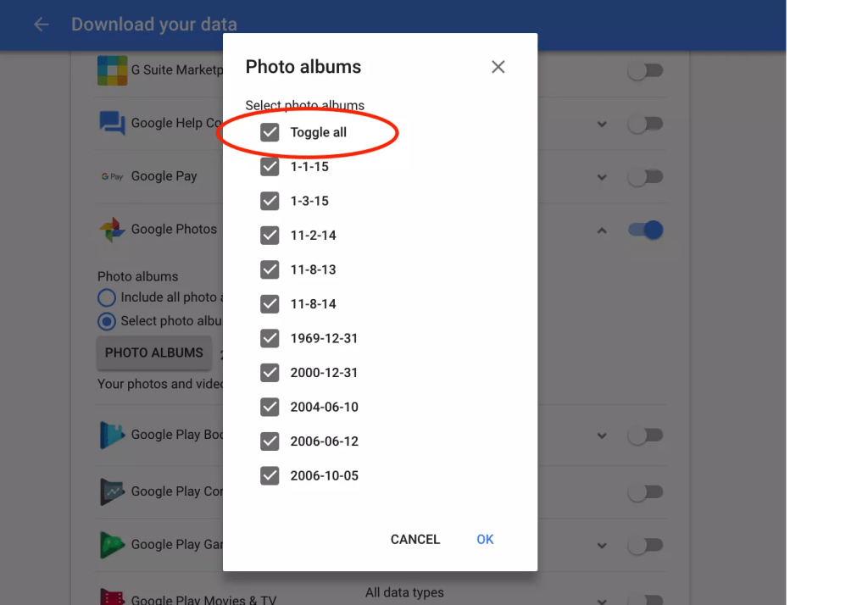
Task: Click the Google Play Books icon
Action: (112, 435)
